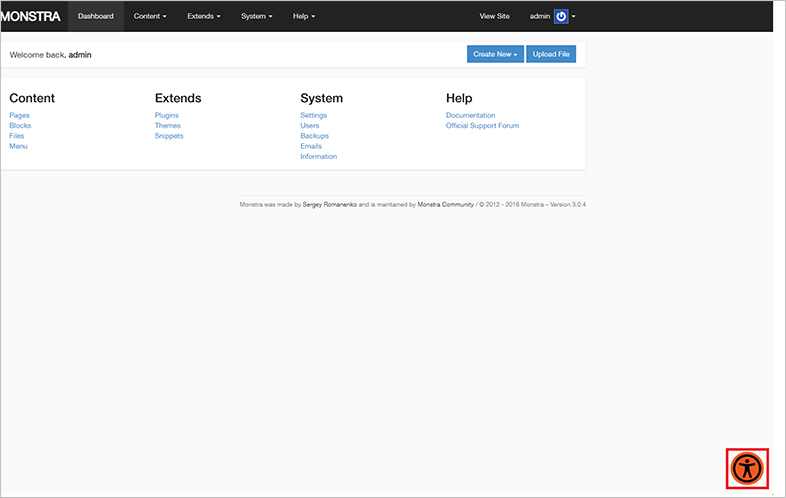Expand the Help menu in navbar
The height and width of the screenshot is (498, 786).
click(x=304, y=17)
